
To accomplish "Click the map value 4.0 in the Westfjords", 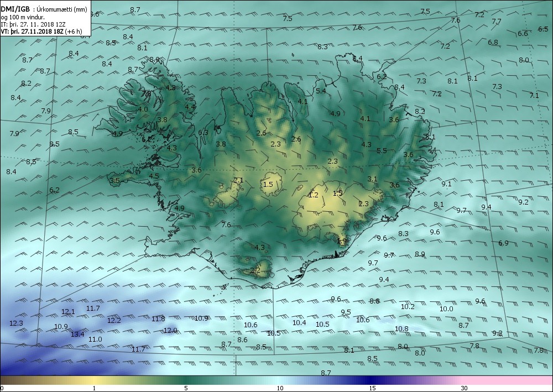I will pyautogui.click(x=143, y=109).
